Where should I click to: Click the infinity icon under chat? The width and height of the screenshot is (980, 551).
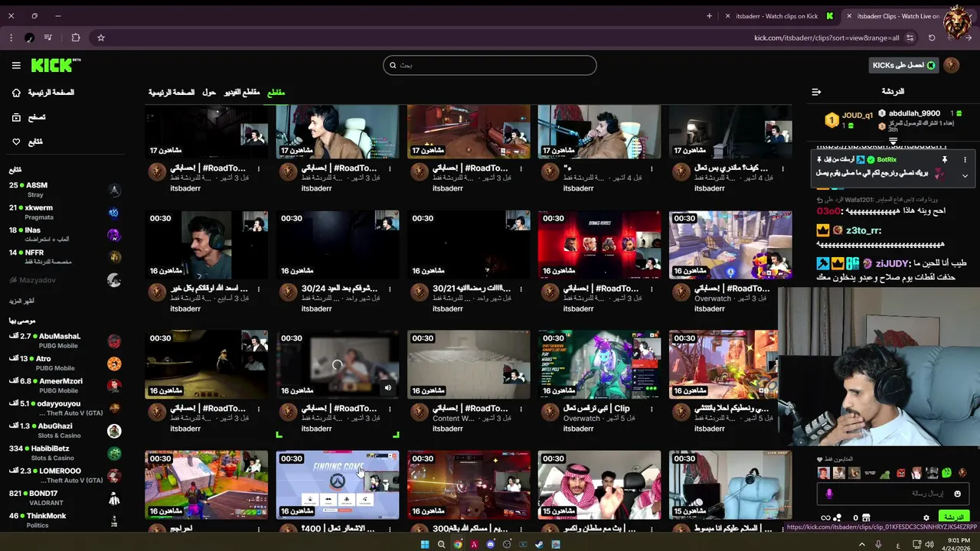pos(825,518)
